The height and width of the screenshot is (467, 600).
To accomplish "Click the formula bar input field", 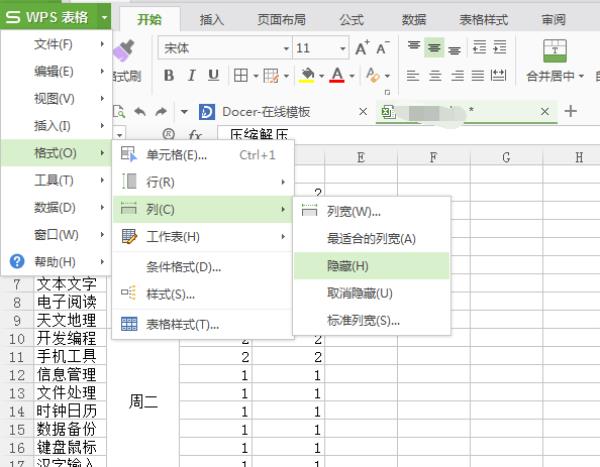I will (400, 133).
